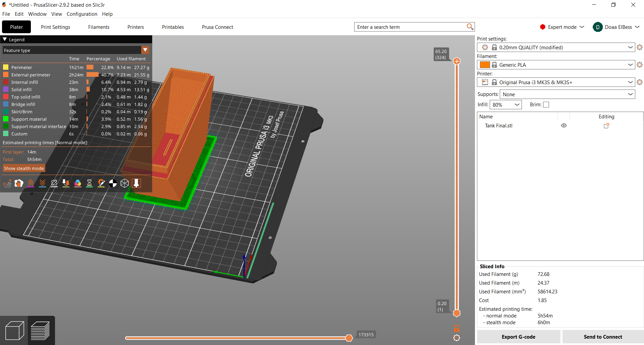Open vertical layer slider settings cog
The width and height of the screenshot is (644, 345).
pos(457,338)
